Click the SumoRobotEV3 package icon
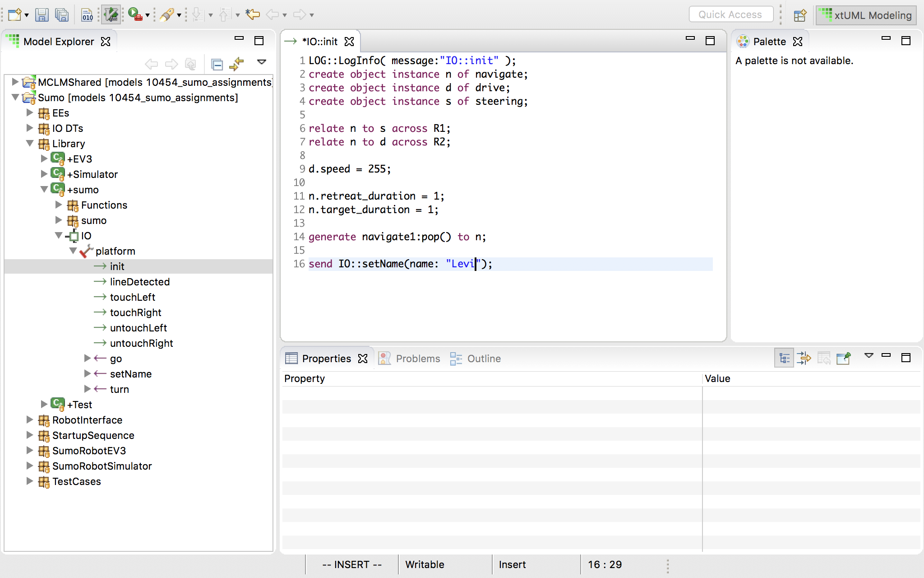This screenshot has width=924, height=578. [44, 451]
